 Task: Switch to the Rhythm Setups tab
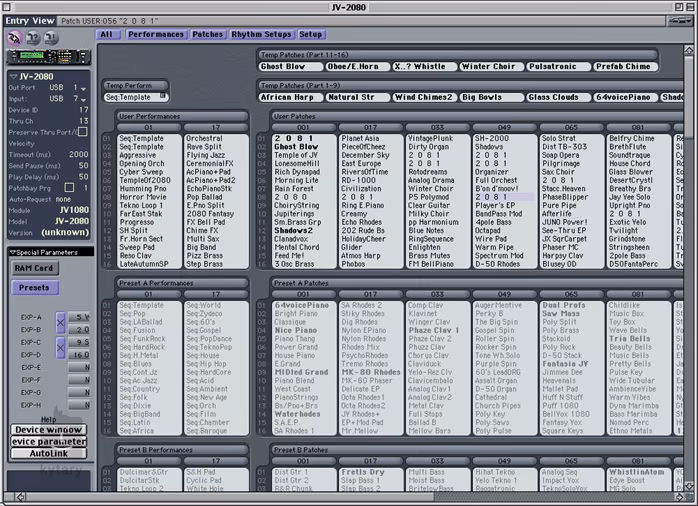tap(261, 34)
